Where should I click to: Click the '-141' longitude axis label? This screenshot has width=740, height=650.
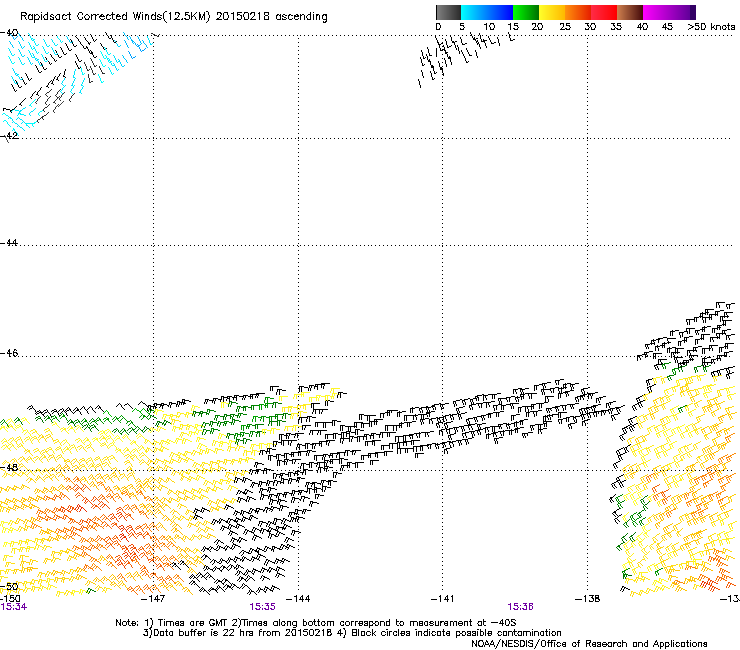(x=443, y=599)
